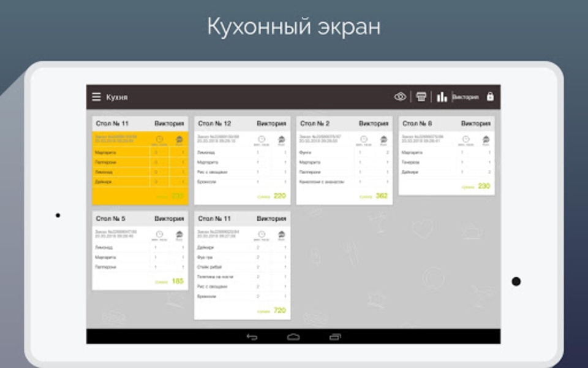Click clock icon in Стол № 2 card
This screenshot has width=588, height=368.
click(x=363, y=140)
